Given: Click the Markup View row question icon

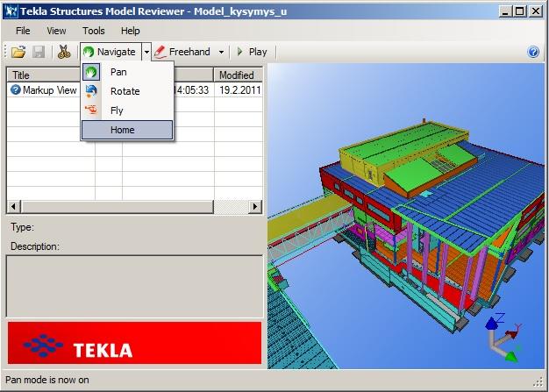Looking at the screenshot, I should pos(16,89).
